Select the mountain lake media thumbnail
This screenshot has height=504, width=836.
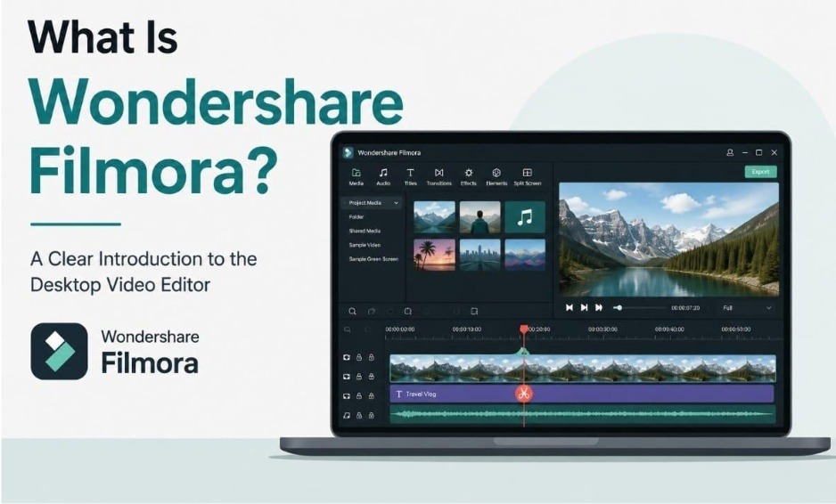point(435,217)
